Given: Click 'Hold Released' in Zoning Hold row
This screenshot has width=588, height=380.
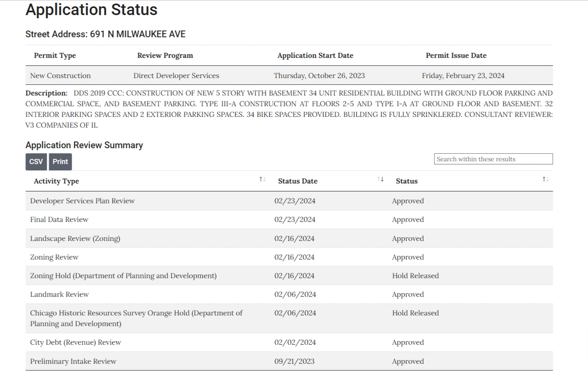Looking at the screenshot, I should [x=416, y=276].
